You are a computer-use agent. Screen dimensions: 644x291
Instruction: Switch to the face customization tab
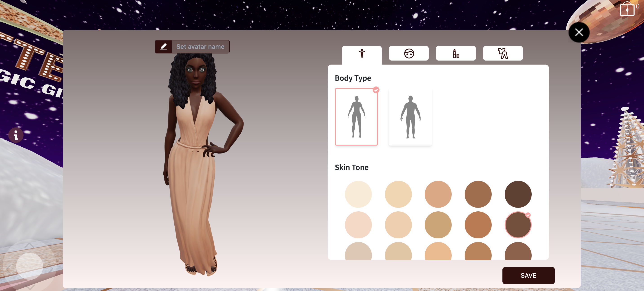click(x=409, y=54)
